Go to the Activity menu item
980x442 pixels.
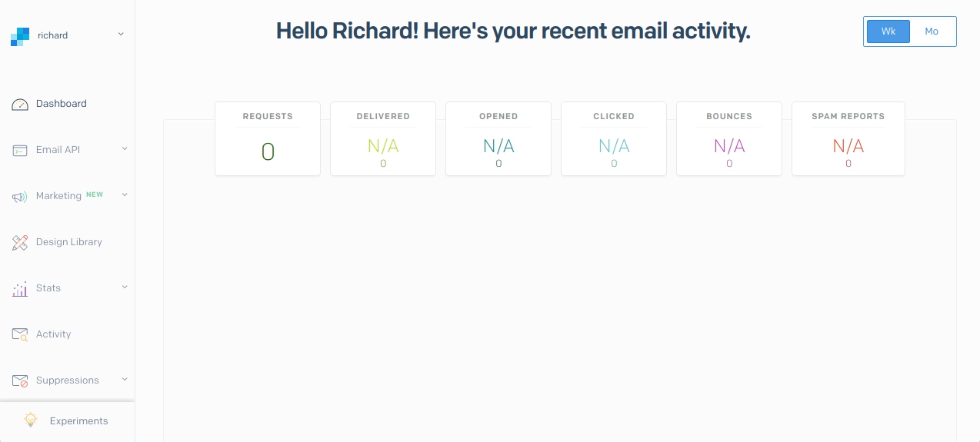click(x=54, y=334)
